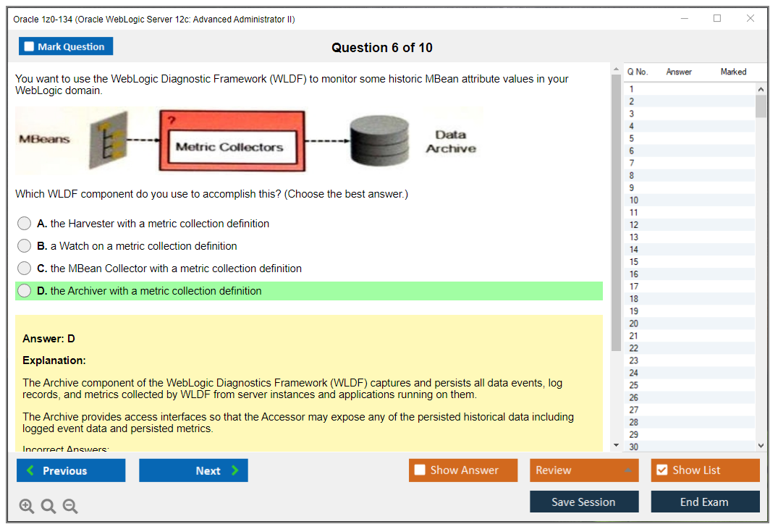Advance to the Next question
The image size is (778, 532).
point(193,470)
